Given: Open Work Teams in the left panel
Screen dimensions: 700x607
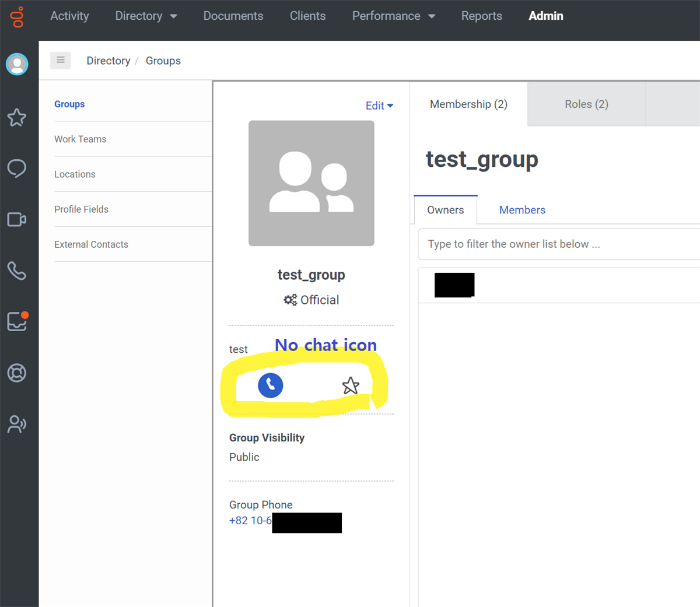Looking at the screenshot, I should 80,139.
